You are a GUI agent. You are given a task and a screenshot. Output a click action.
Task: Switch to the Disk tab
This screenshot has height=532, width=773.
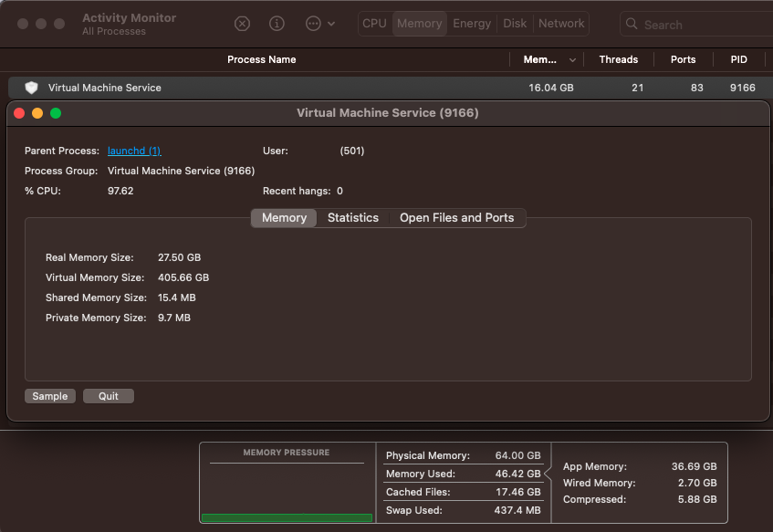click(x=515, y=24)
